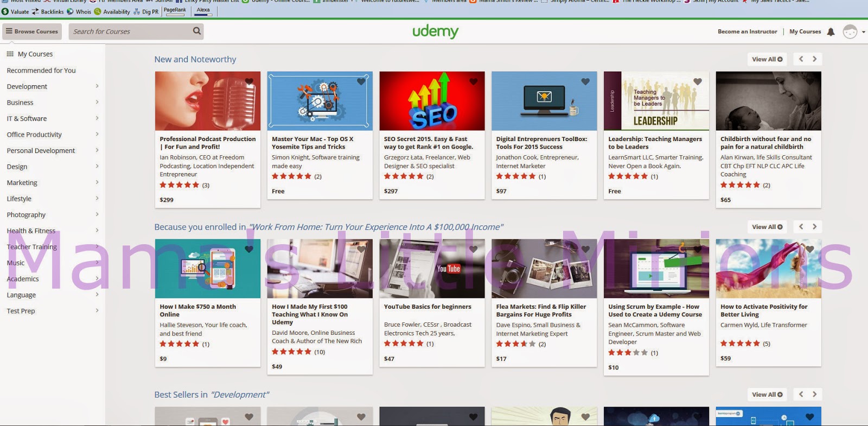The height and width of the screenshot is (426, 868).
Task: Open the Browse Courses menu
Action: click(32, 31)
